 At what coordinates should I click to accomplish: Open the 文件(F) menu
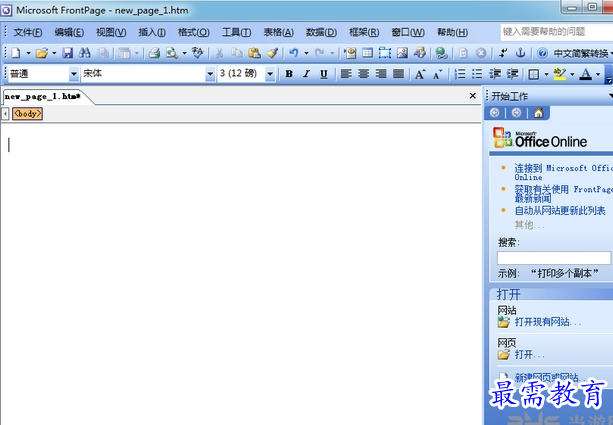click(28, 32)
